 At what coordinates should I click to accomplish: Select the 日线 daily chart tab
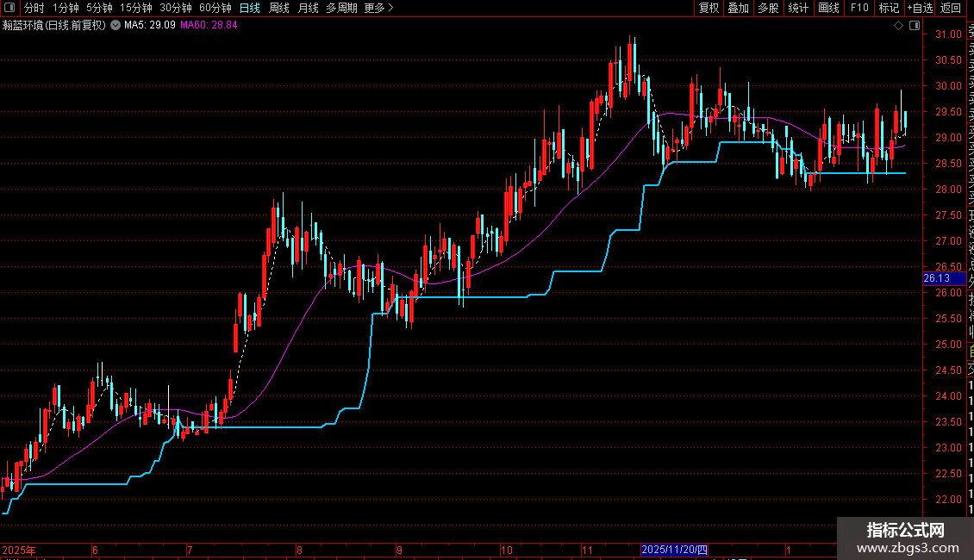(x=250, y=8)
